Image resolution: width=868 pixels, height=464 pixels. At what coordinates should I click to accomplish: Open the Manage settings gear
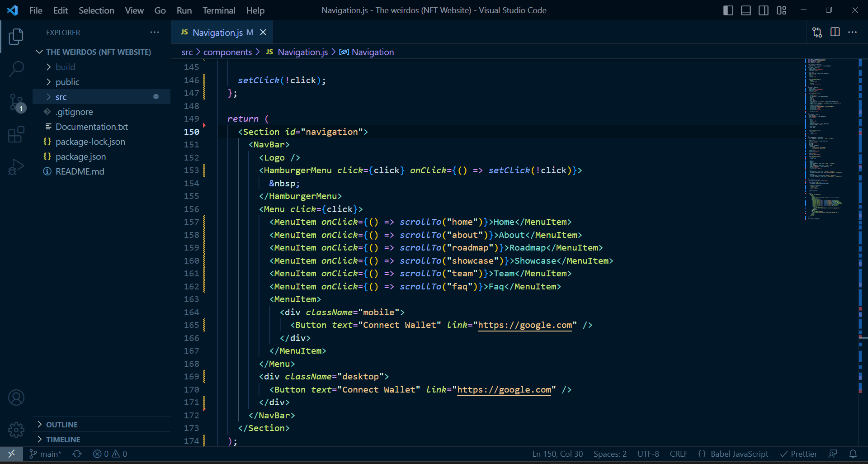point(16,430)
